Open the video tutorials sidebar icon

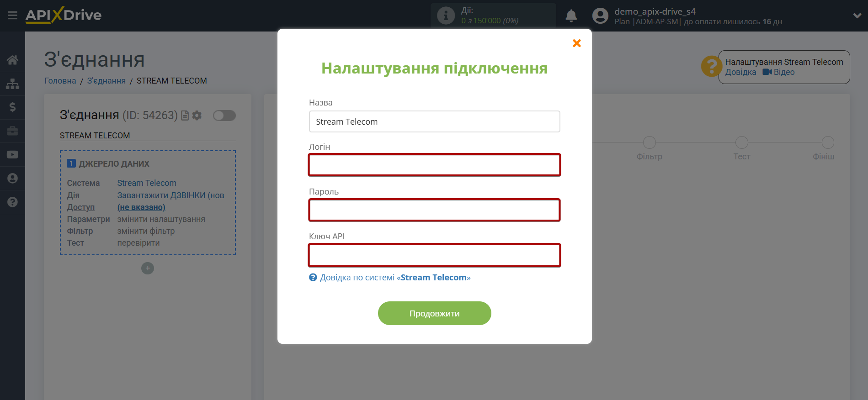[x=12, y=155]
